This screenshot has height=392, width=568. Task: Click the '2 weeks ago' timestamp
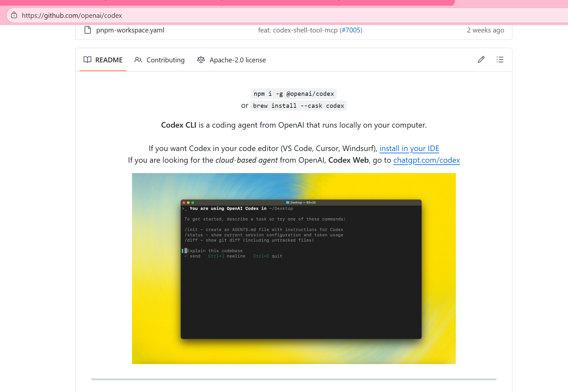485,30
